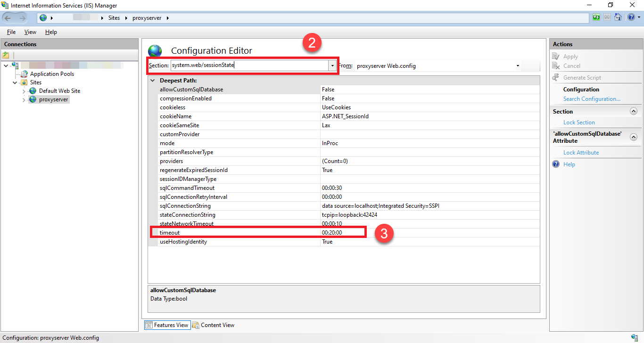This screenshot has width=644, height=343.
Task: Collapse the Section group in Actions
Action: click(x=633, y=112)
